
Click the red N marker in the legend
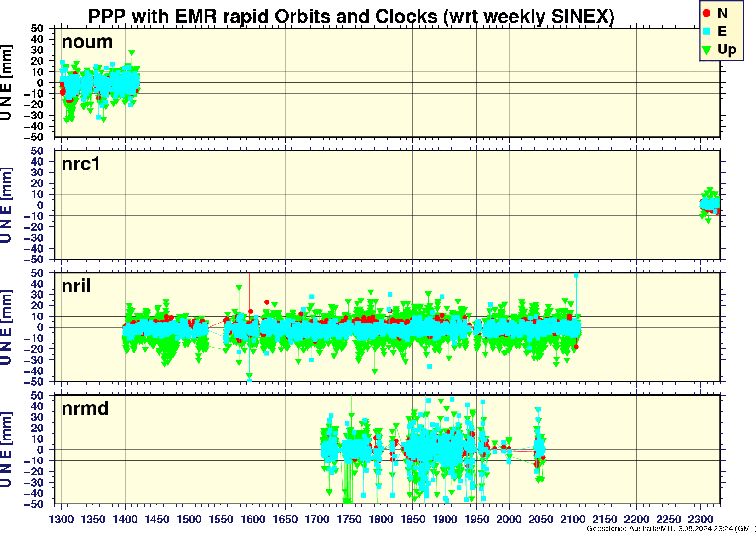(x=707, y=13)
